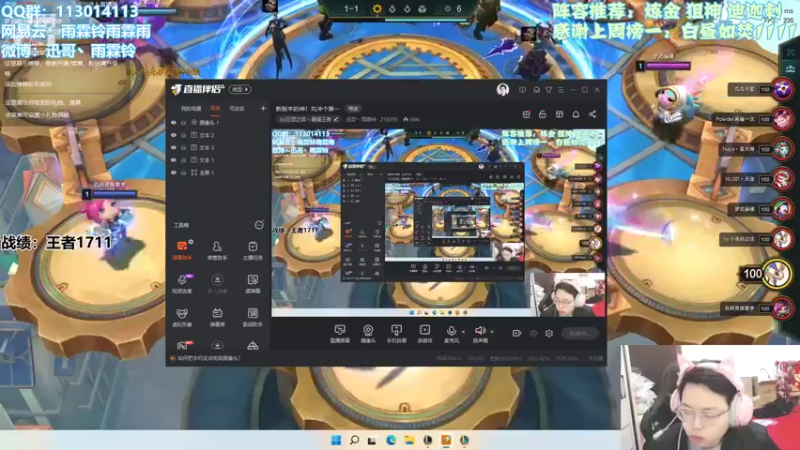The image size is (800, 450).
Task: Open the taxi-shaped tool icon in the toolbox
Action: 253,346
